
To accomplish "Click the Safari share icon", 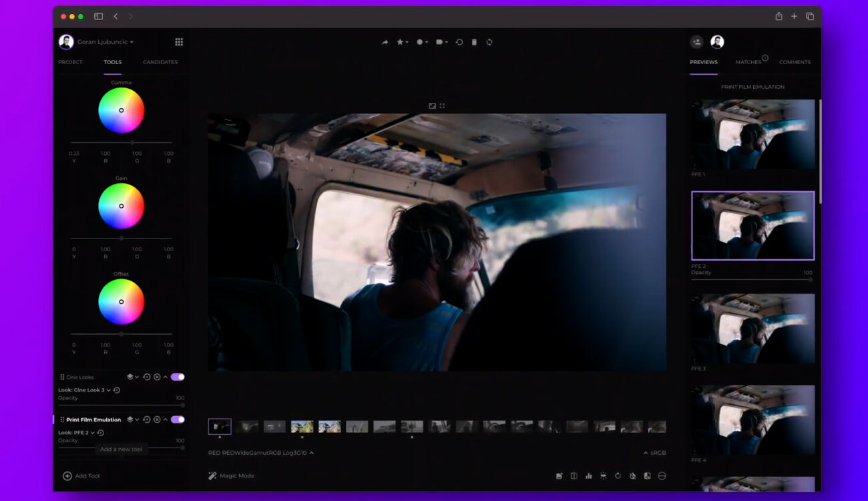I will pos(779,16).
